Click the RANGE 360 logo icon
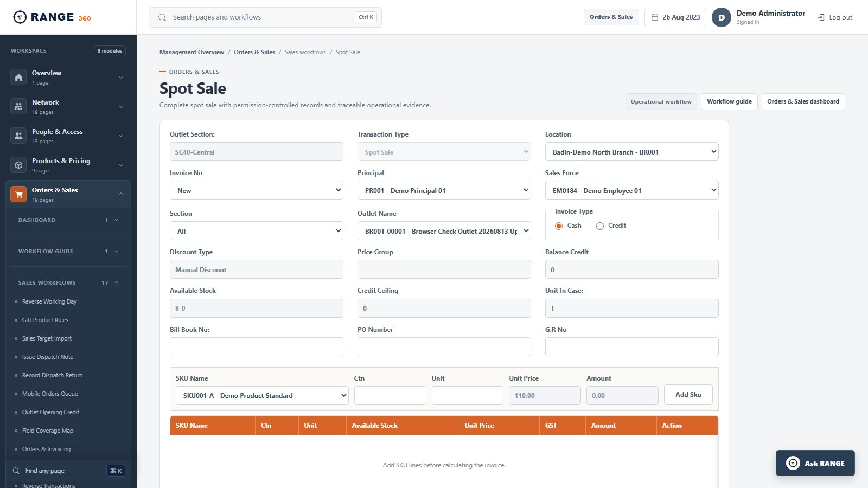The height and width of the screenshot is (488, 868). [x=20, y=17]
